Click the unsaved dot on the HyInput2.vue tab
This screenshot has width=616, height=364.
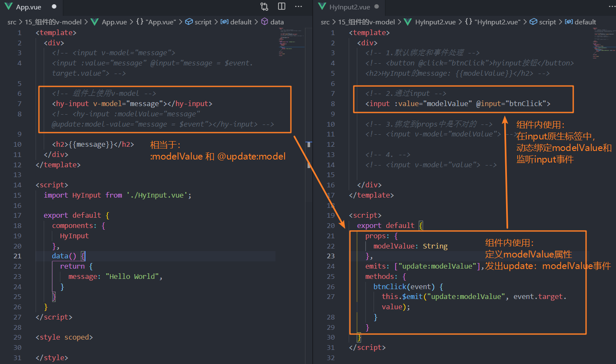coord(377,6)
